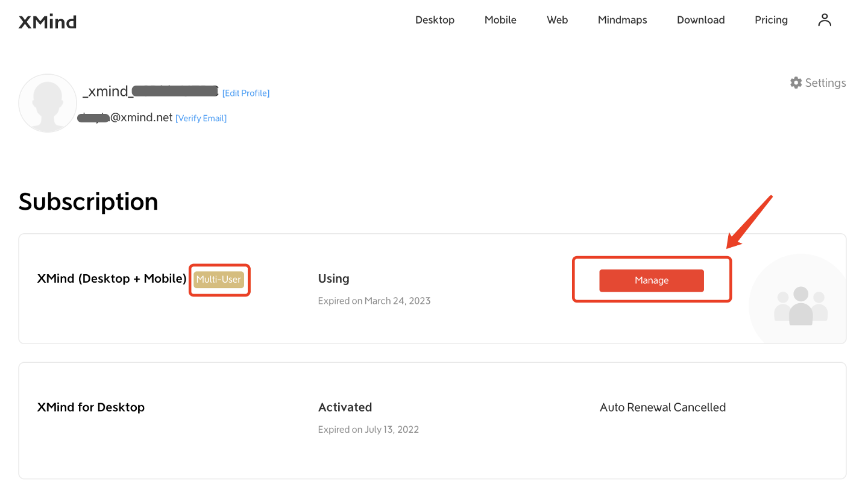Image resolution: width=868 pixels, height=499 pixels.
Task: Open the Download menu item
Action: (700, 20)
